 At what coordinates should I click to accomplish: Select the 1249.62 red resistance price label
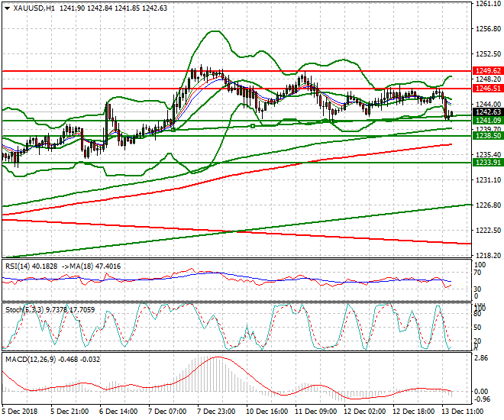click(x=488, y=71)
